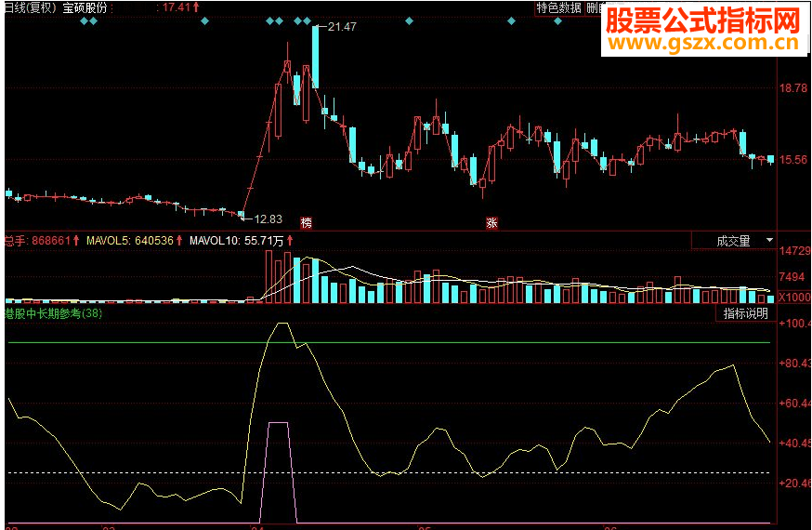The image size is (812, 530).
Task: Click the 12.83 low price label
Action: pyautogui.click(x=268, y=219)
